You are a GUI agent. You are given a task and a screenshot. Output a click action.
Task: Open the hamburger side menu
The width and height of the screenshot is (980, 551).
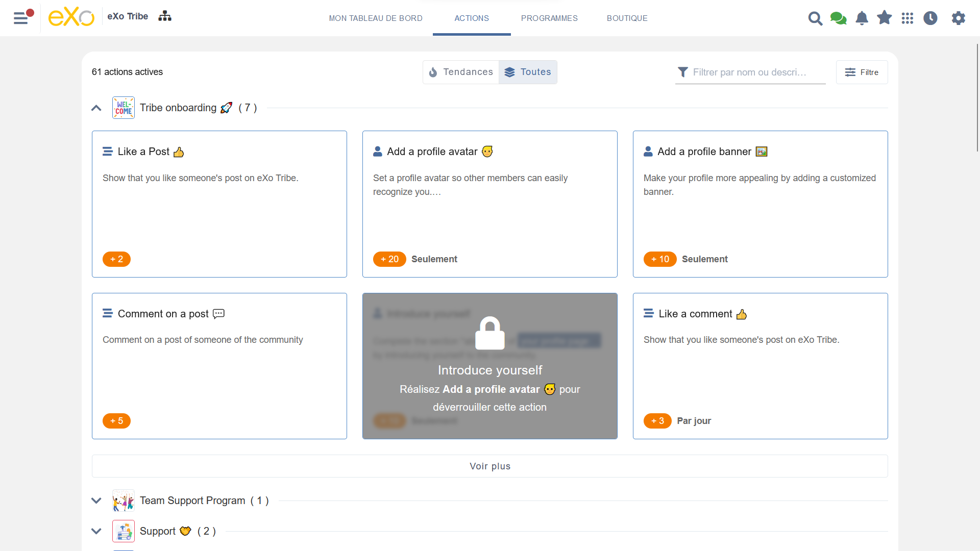(20, 18)
